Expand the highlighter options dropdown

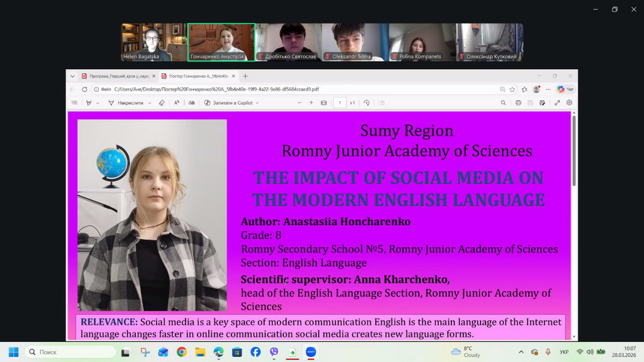(x=97, y=102)
